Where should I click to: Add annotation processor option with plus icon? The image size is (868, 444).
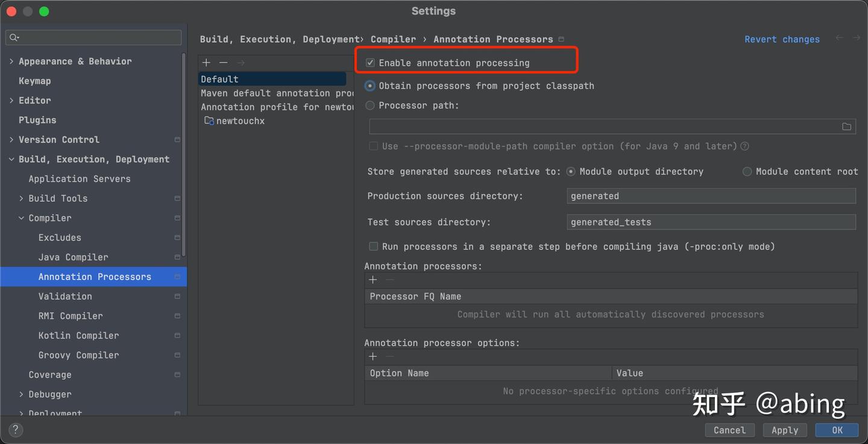(373, 357)
